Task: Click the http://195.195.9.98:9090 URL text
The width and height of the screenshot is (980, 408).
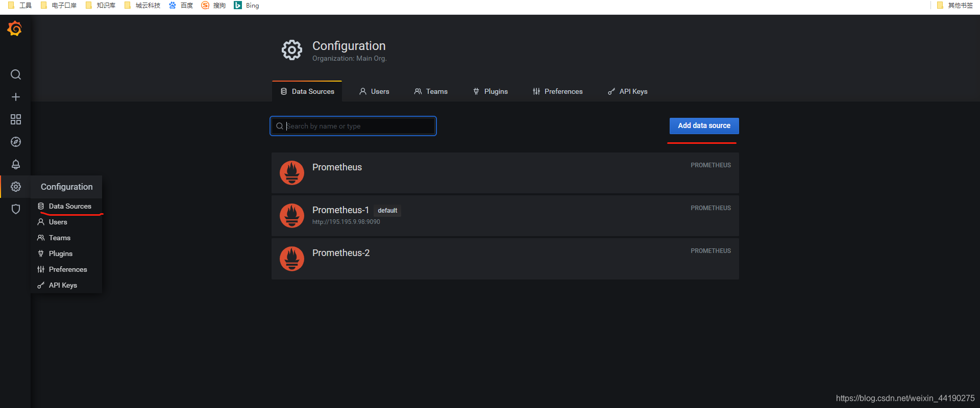Action: click(346, 222)
